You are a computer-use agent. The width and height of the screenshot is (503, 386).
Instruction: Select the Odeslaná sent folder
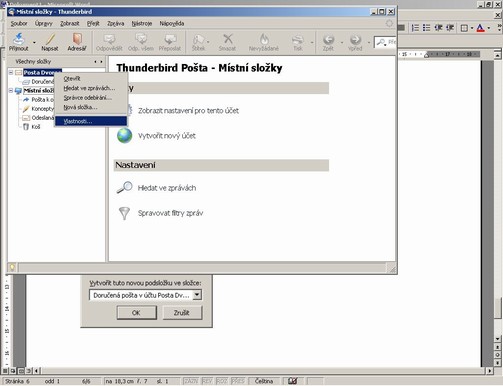click(38, 118)
